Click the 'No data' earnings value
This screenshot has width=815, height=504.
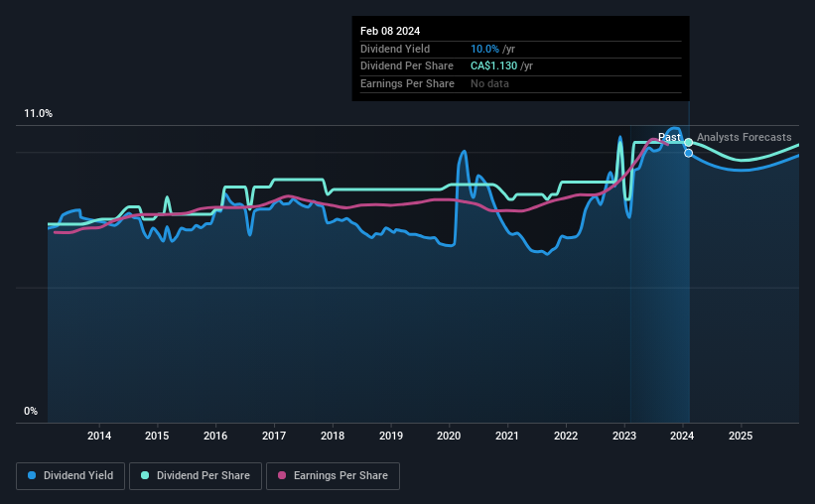pos(489,83)
